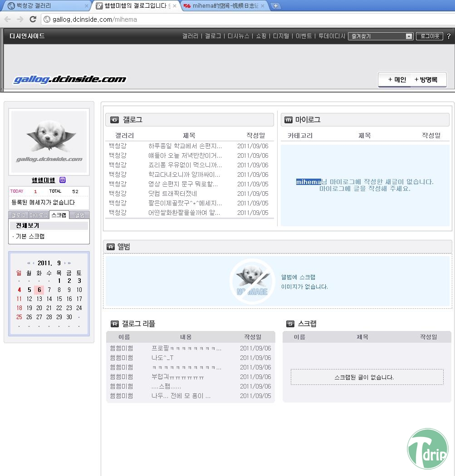Click the G icon beside 갤로그 heading
The height and width of the screenshot is (476, 455).
coord(114,120)
